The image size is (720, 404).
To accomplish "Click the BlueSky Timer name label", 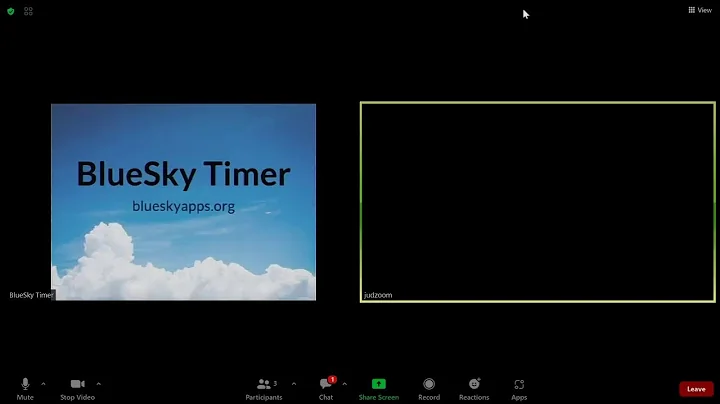I will pyautogui.click(x=31, y=295).
